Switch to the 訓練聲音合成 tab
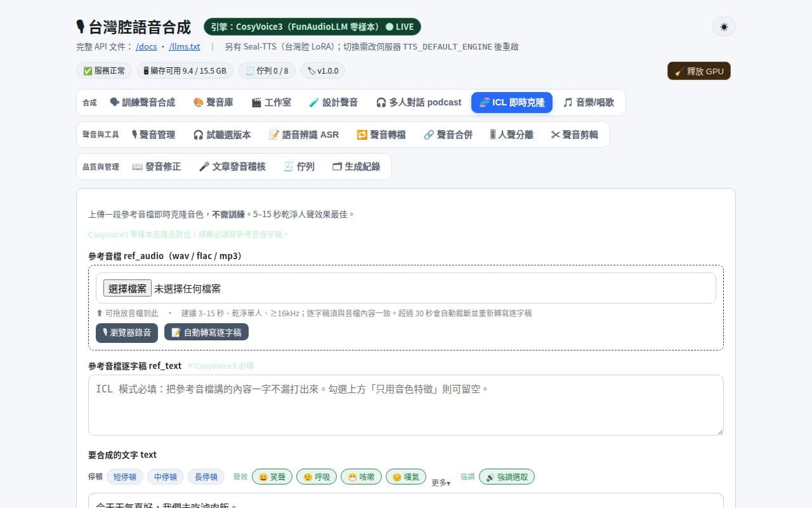This screenshot has height=508, width=812. coord(142,102)
